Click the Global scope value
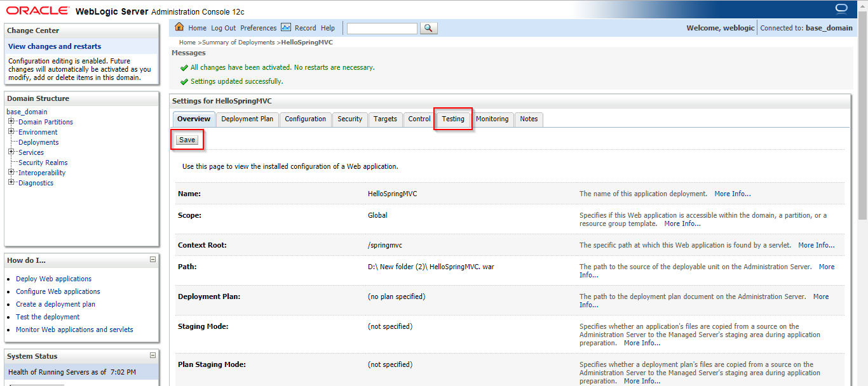Screen dimensions: 868x386 point(377,215)
